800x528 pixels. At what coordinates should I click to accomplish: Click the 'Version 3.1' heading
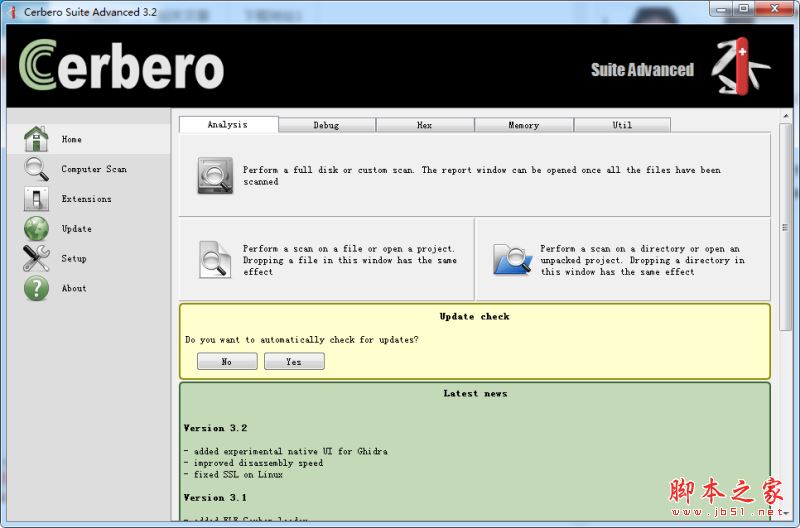pyautogui.click(x=215, y=497)
